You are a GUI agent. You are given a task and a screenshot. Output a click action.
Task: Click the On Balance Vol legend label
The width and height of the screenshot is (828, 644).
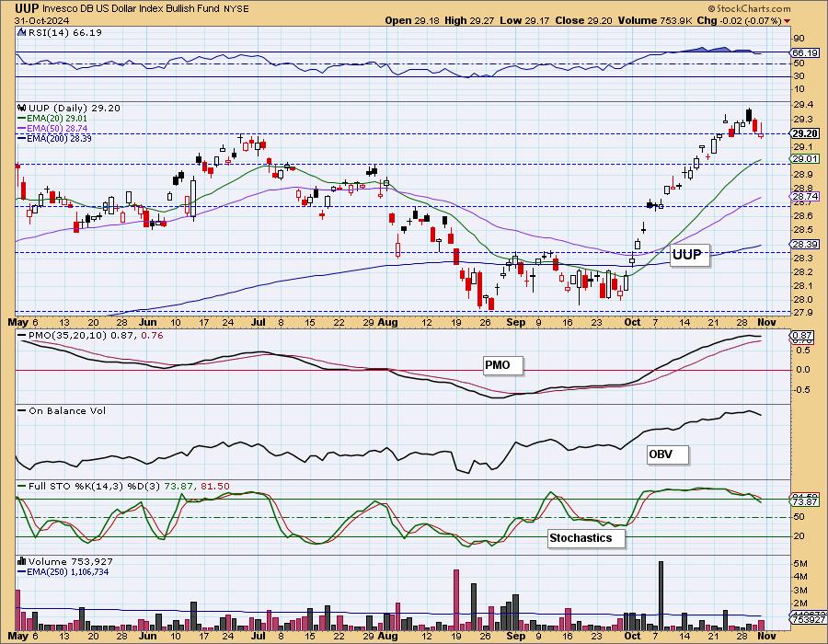(67, 410)
